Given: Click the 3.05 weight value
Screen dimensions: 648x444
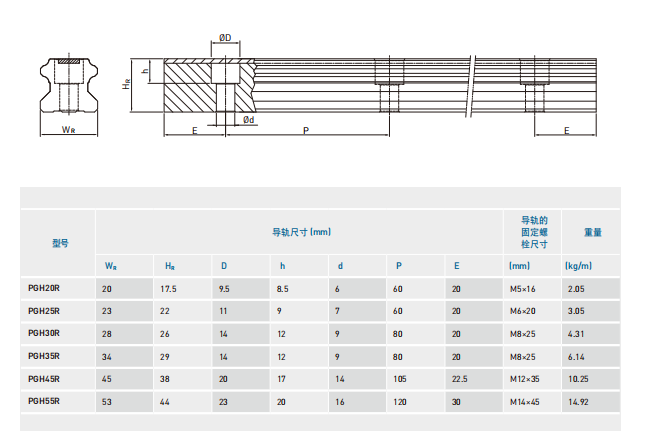Looking at the screenshot, I should pos(576,311).
